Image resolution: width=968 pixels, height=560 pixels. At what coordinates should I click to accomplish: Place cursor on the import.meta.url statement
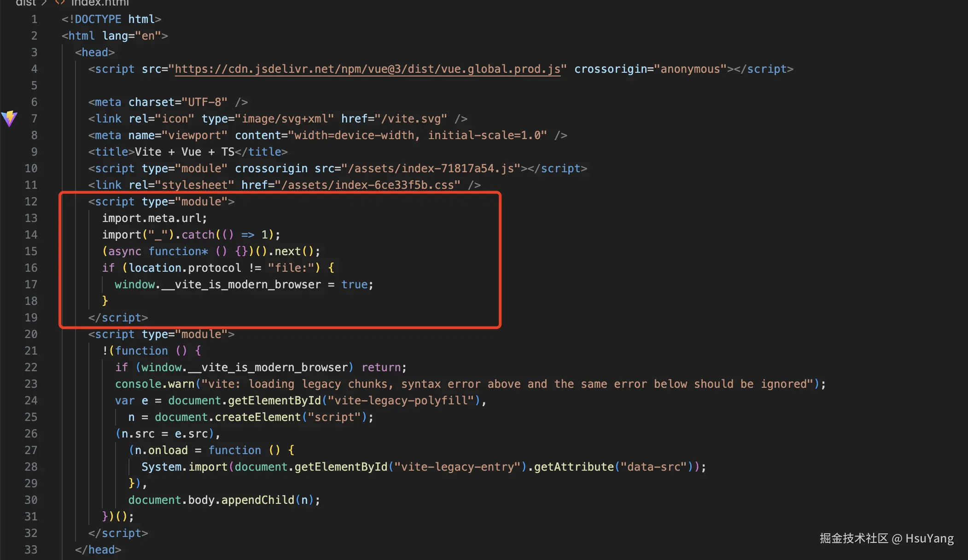(x=154, y=218)
